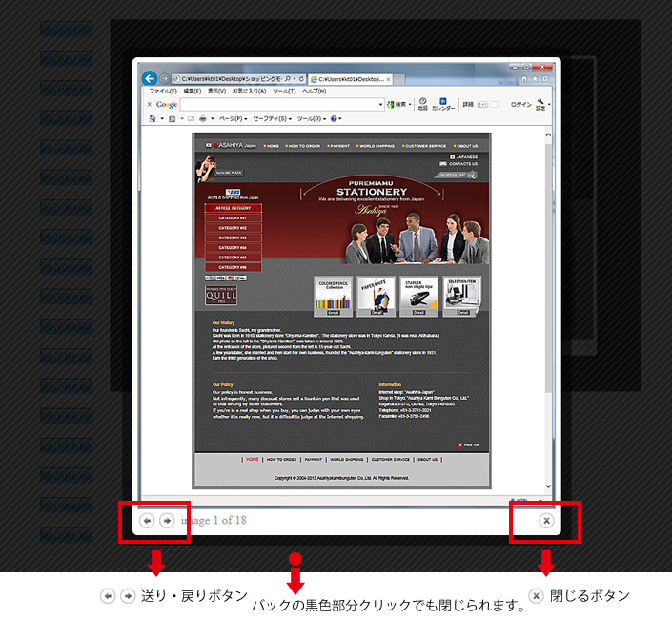This screenshot has width=672, height=620.
Task: Click the 詳細 button on Google toolbar
Action: [x=468, y=104]
